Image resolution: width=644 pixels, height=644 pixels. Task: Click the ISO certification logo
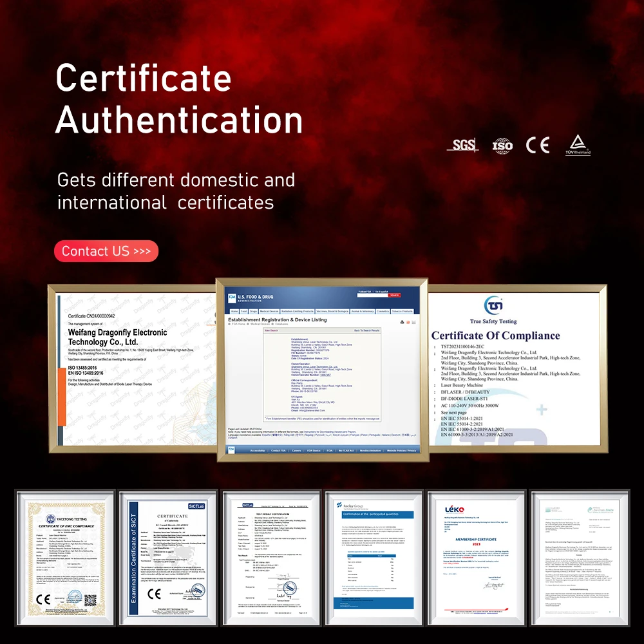click(x=502, y=146)
